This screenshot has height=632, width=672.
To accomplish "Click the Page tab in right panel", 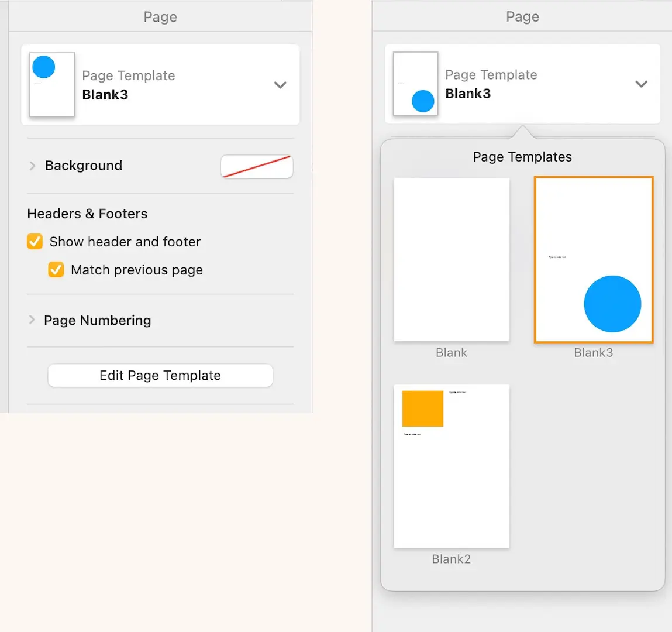I will coord(522,17).
